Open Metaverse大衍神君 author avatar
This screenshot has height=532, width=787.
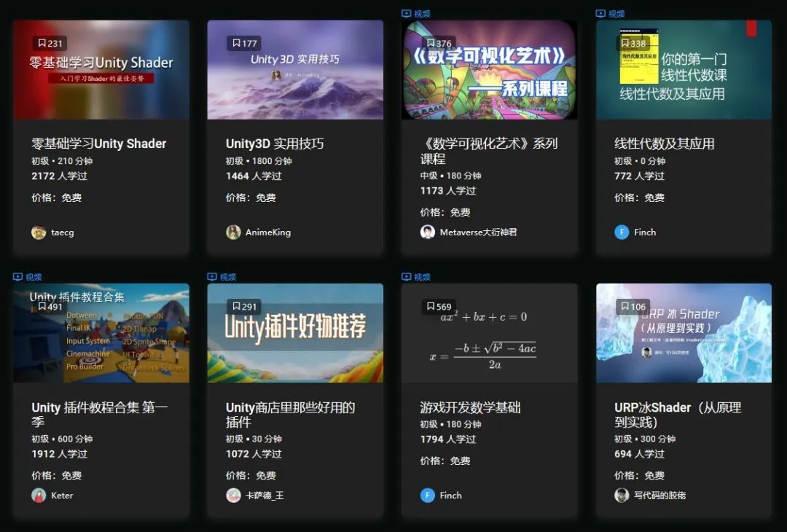[x=428, y=232]
